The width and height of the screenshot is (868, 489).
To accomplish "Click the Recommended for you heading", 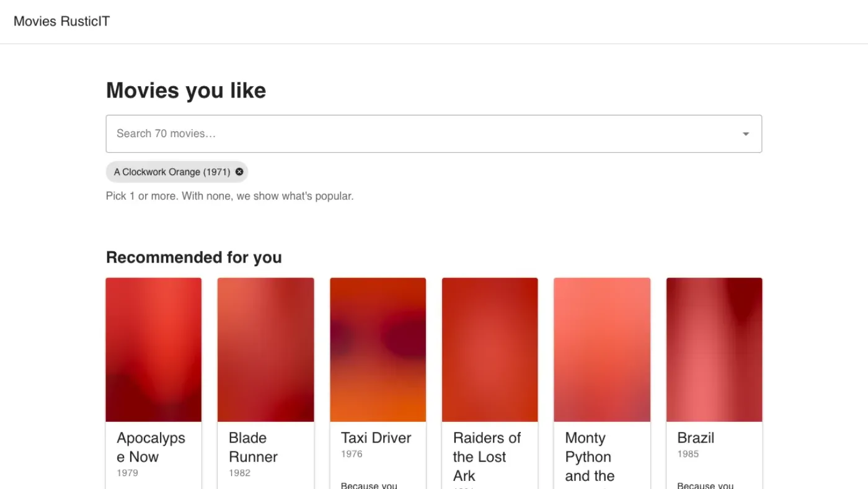I will coord(194,258).
